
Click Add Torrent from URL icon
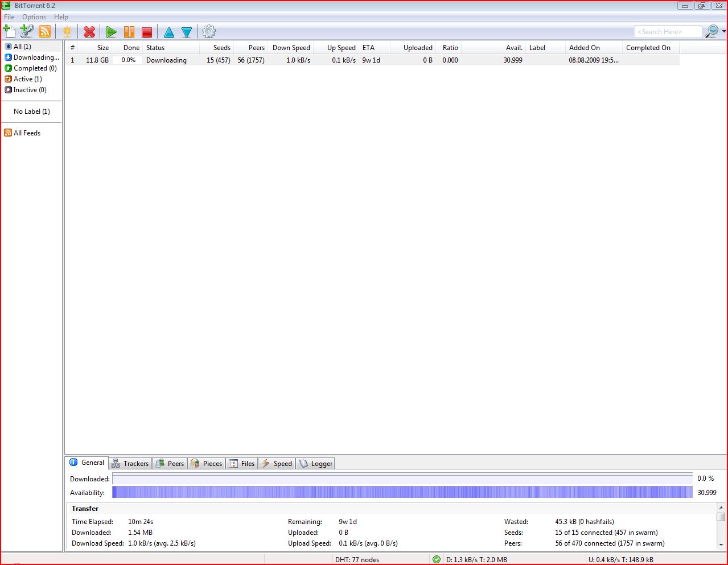click(27, 31)
